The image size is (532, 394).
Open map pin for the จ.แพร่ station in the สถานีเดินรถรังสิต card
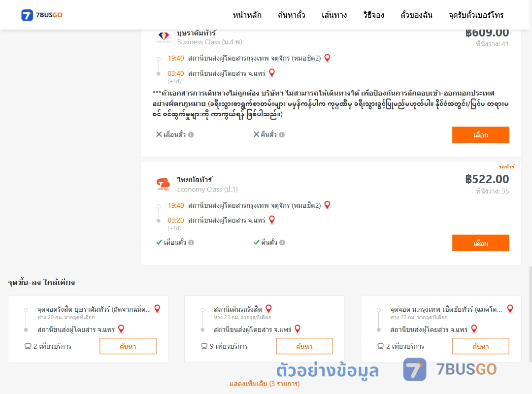coord(298,329)
